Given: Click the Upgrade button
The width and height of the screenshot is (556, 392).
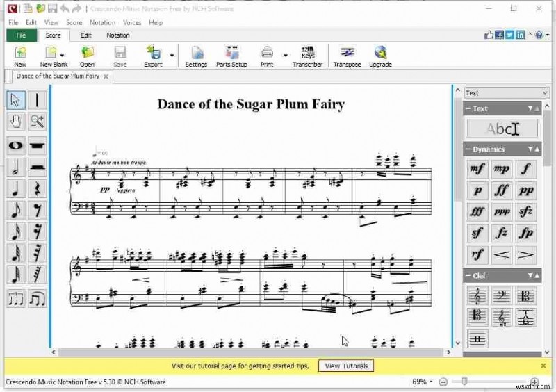Looking at the screenshot, I should coord(380,57).
